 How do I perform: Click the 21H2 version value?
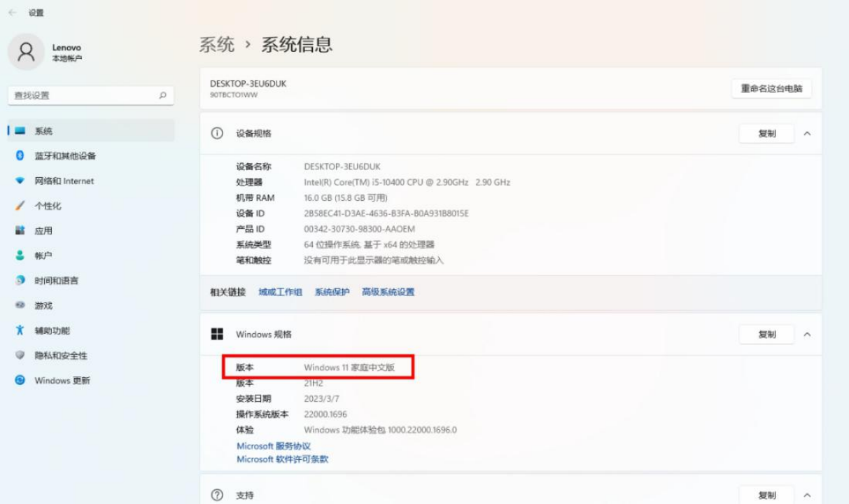(314, 383)
